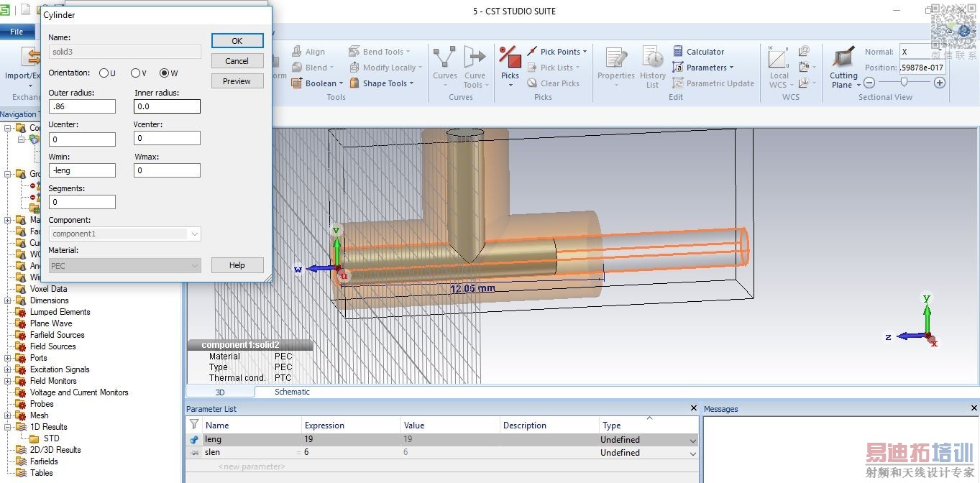Switch to the 3D view tab
Screen dimensions: 980x483
(x=220, y=392)
